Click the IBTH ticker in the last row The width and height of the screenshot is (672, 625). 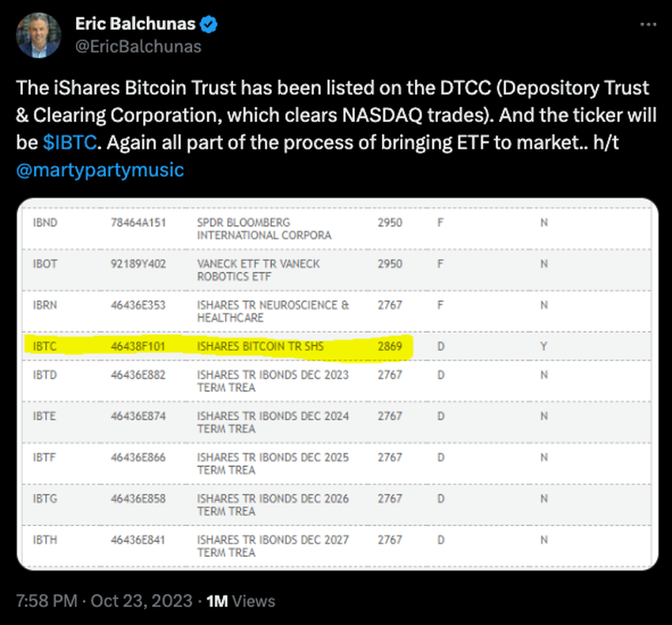pyautogui.click(x=44, y=540)
